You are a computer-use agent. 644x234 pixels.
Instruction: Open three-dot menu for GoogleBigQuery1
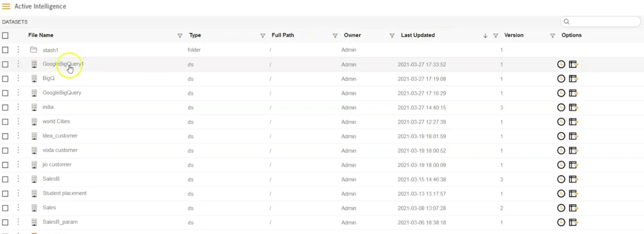[18, 64]
